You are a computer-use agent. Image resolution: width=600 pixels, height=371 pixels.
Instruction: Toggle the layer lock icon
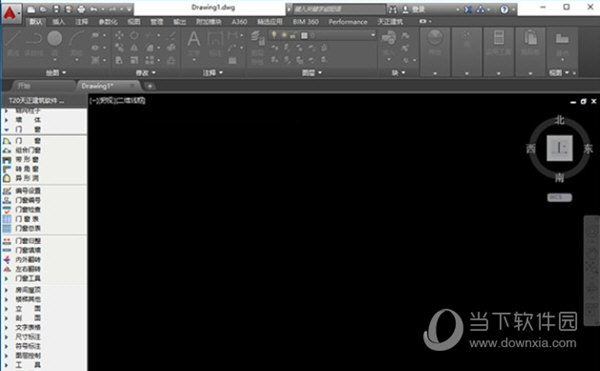[293, 36]
